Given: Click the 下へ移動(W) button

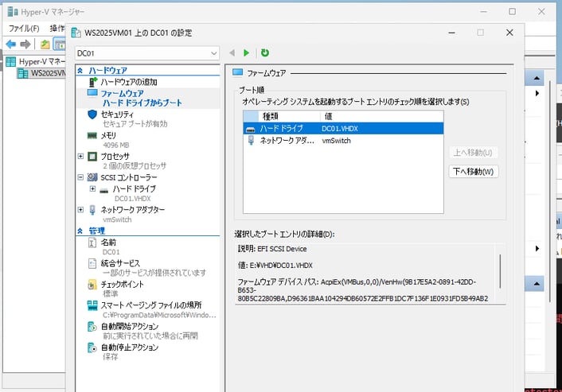Looking at the screenshot, I should click(473, 172).
